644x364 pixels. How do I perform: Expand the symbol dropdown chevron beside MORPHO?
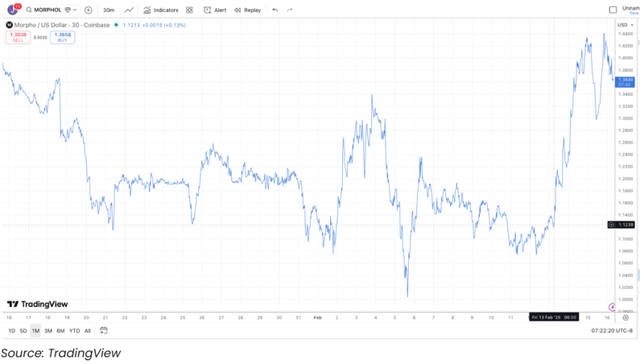[75, 10]
